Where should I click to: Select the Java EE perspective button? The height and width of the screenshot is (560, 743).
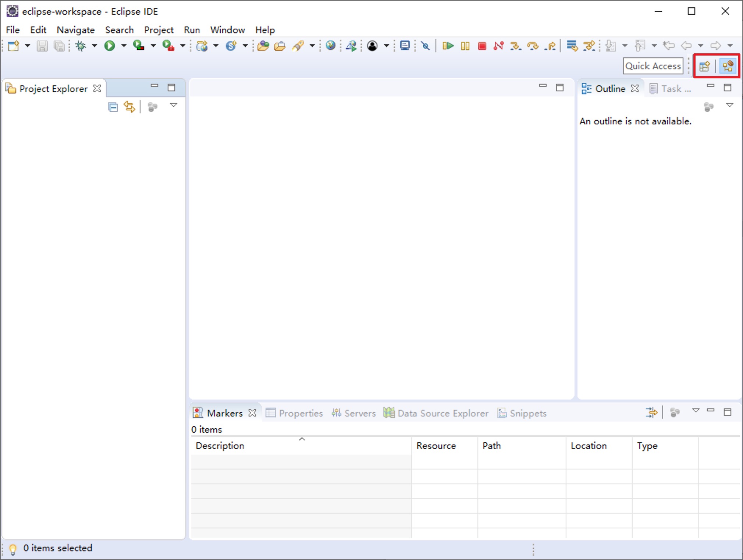(x=728, y=66)
